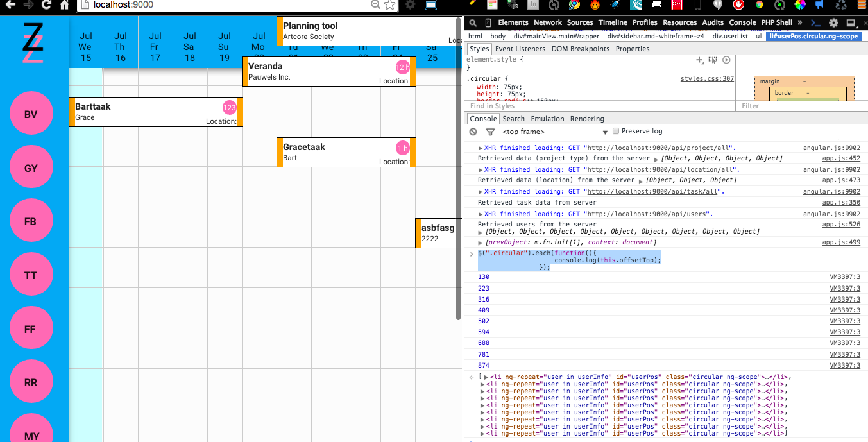
Task: Toggle element state icon in Styles pane
Action: pos(713,60)
